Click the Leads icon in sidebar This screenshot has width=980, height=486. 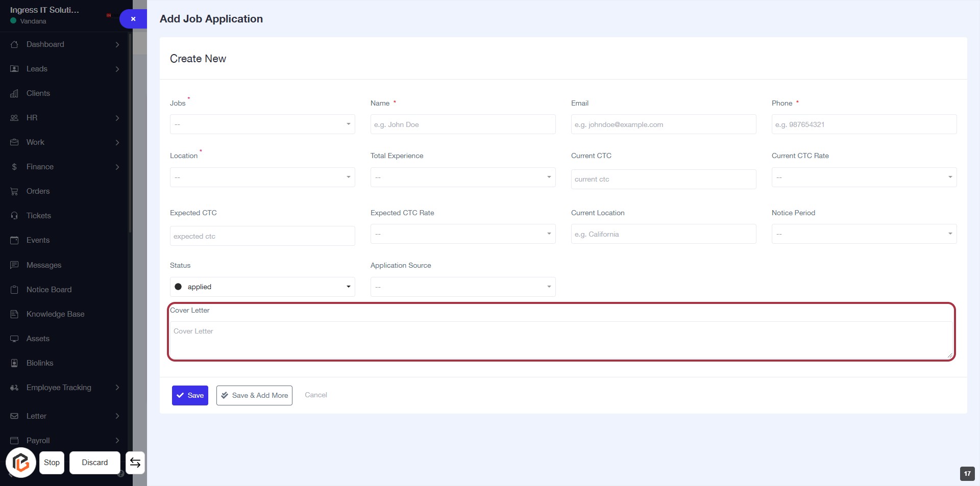pos(14,69)
